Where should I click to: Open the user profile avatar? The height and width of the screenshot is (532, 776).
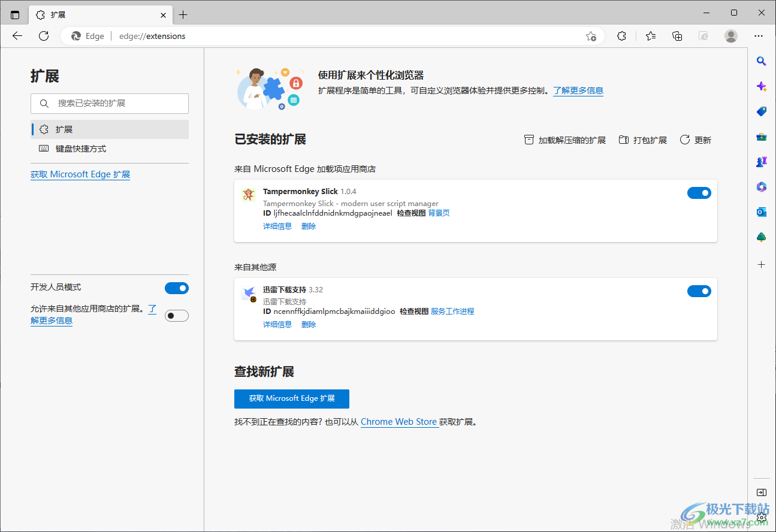click(731, 36)
